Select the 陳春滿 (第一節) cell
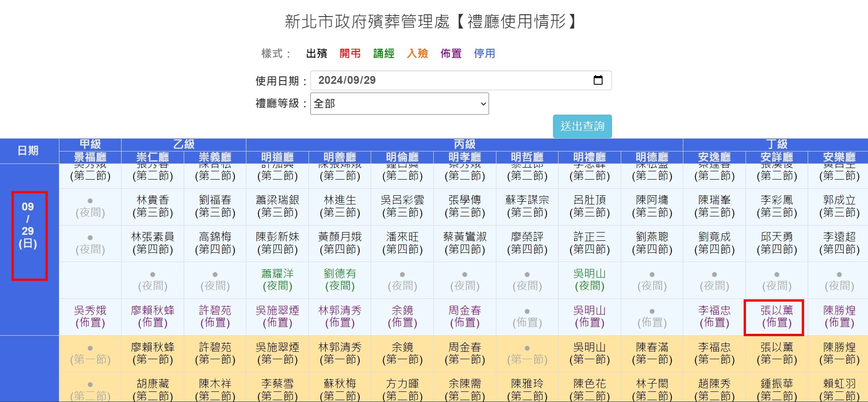 (x=652, y=354)
